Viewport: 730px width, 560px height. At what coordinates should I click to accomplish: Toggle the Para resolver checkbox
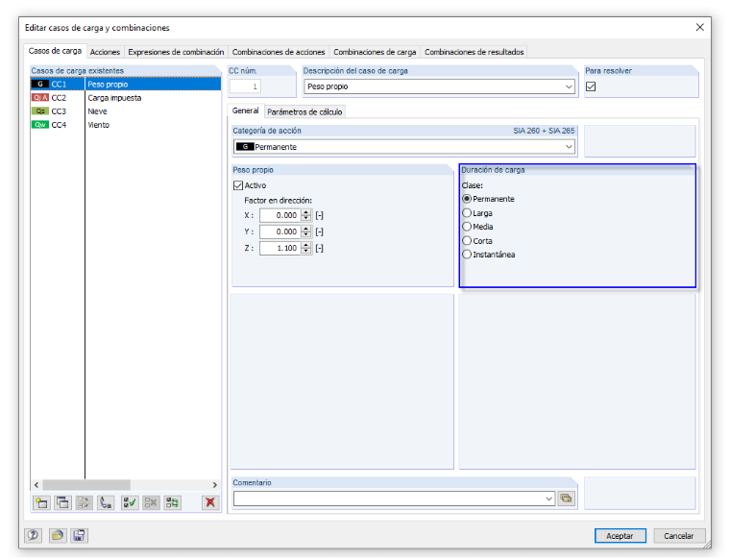coord(591,86)
